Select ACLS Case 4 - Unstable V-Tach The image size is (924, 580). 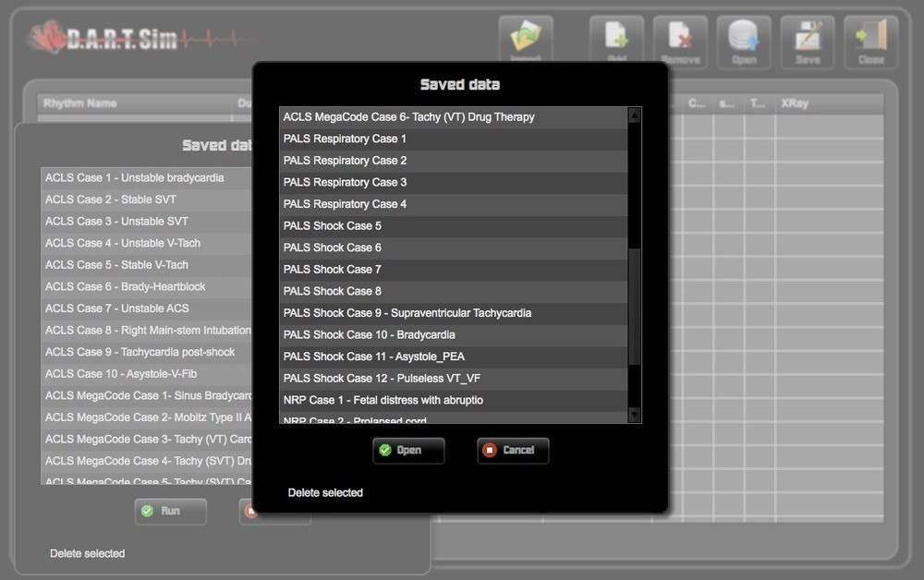coord(147,243)
